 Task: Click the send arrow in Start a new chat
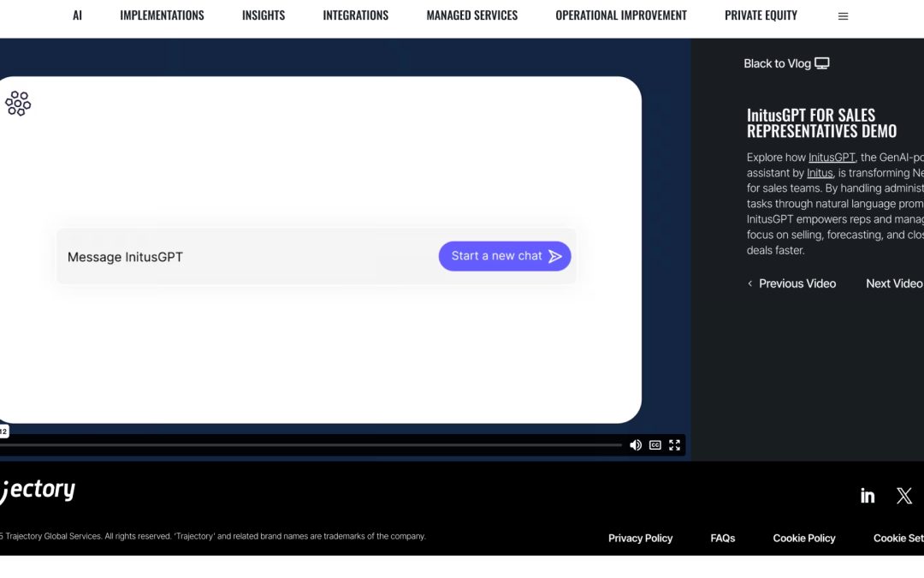(x=555, y=256)
